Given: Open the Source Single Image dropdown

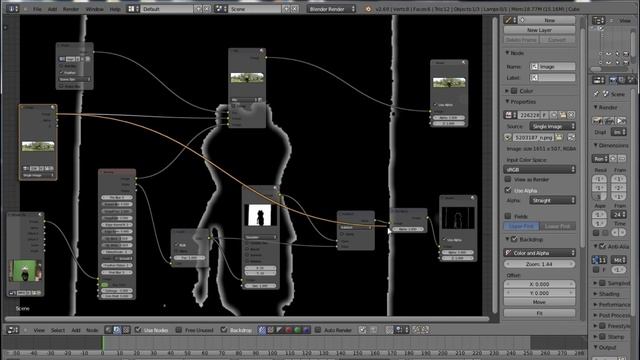Looking at the screenshot, I should pos(553,127).
